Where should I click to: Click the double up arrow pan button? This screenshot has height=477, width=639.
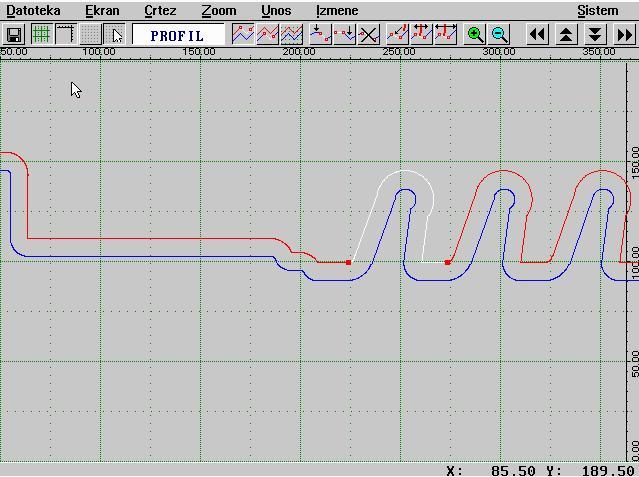coord(566,35)
